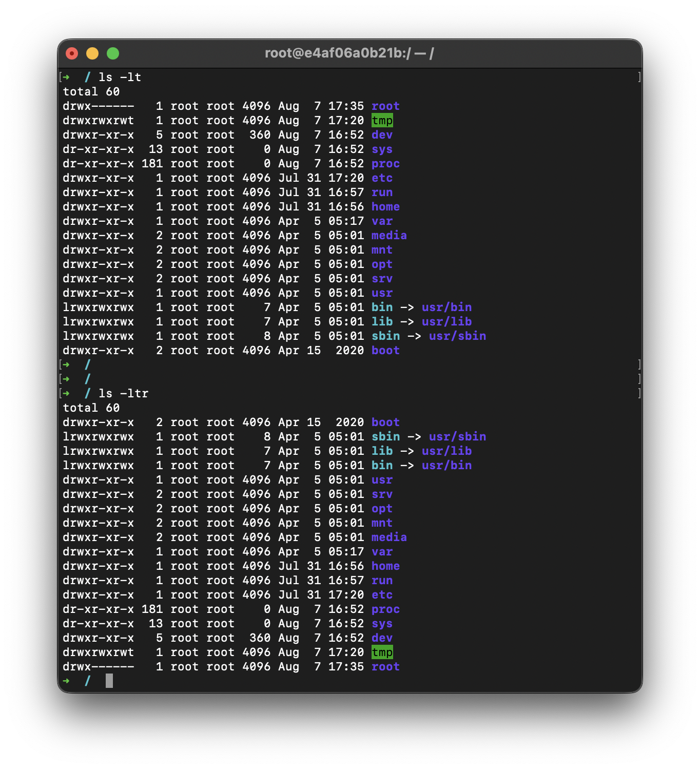Select the green arrow prompt on the last line
This screenshot has width=700, height=769.
point(67,681)
